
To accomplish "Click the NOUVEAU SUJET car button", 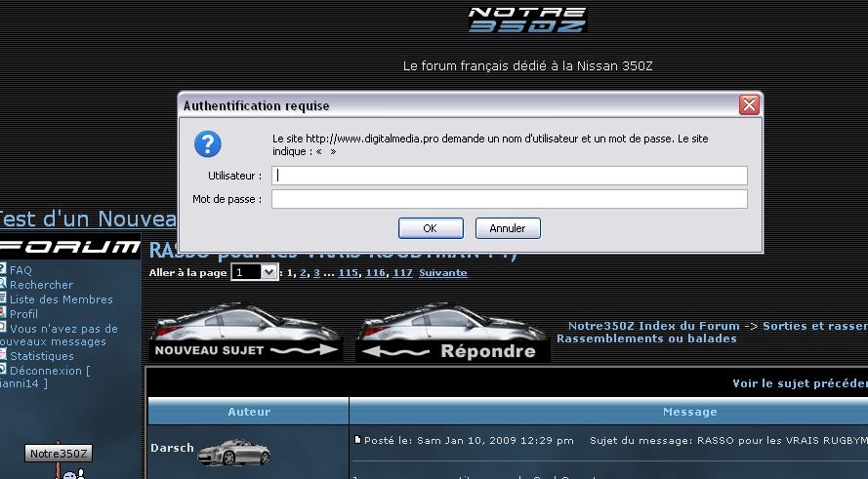I will point(245,337).
